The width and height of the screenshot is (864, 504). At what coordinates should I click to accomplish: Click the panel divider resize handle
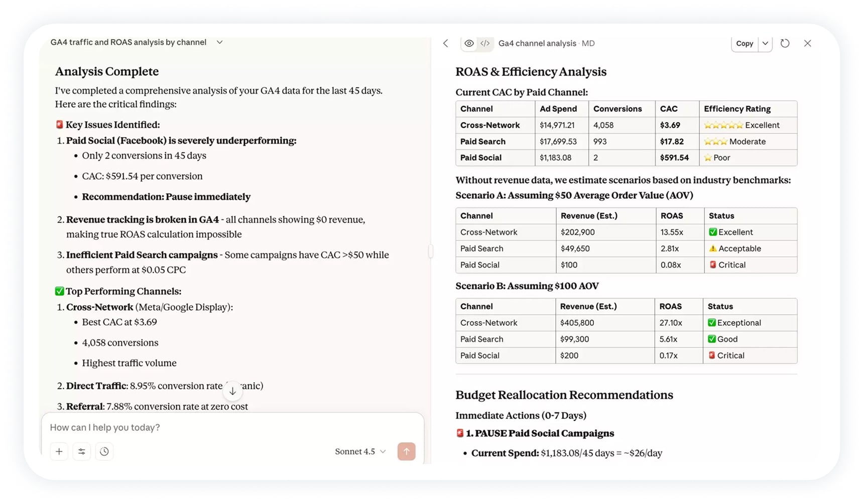point(431,251)
